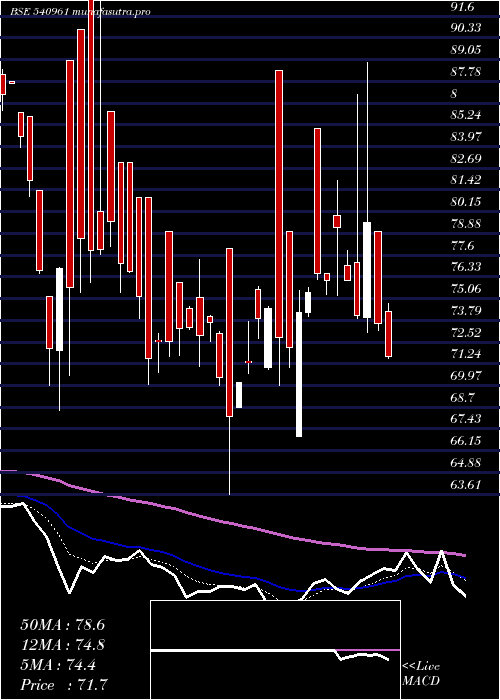This screenshot has height=700, width=500.
Task: Select the 78.88 price value
Action: coord(466,224)
